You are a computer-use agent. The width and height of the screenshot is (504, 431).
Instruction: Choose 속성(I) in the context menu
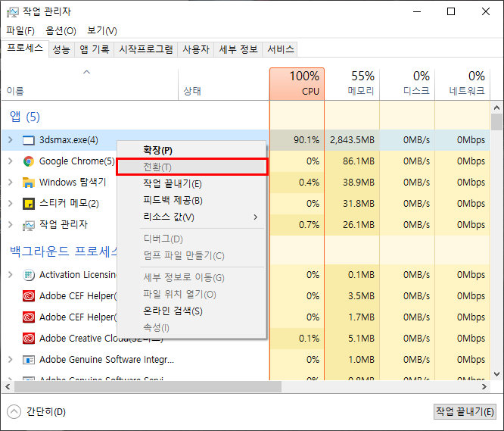[191, 328]
